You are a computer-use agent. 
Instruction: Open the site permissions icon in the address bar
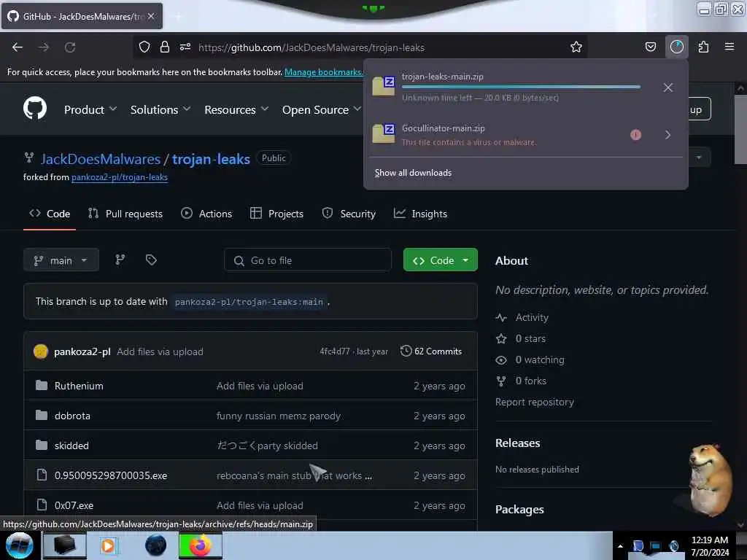185,47
